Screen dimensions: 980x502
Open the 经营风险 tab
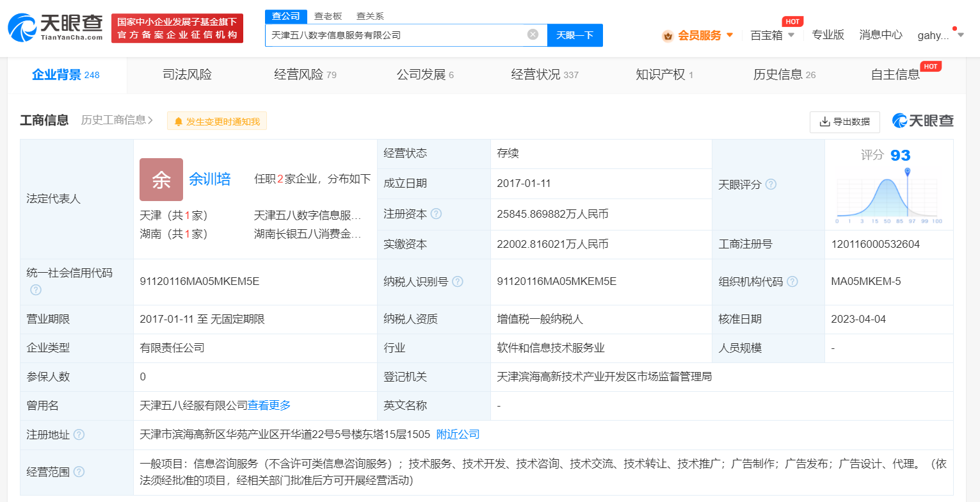pyautogui.click(x=305, y=75)
